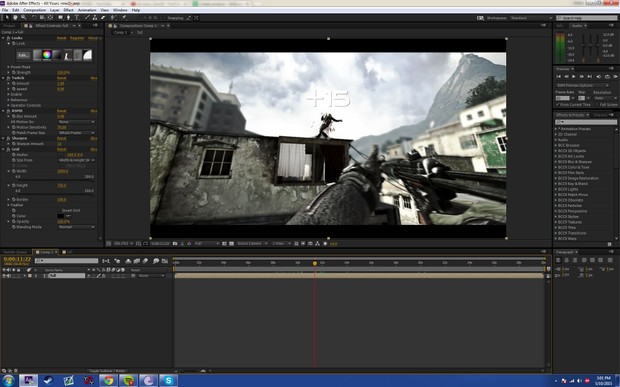Select the Brush tool
Image resolution: width=620 pixels, height=387 pixels.
[87, 18]
